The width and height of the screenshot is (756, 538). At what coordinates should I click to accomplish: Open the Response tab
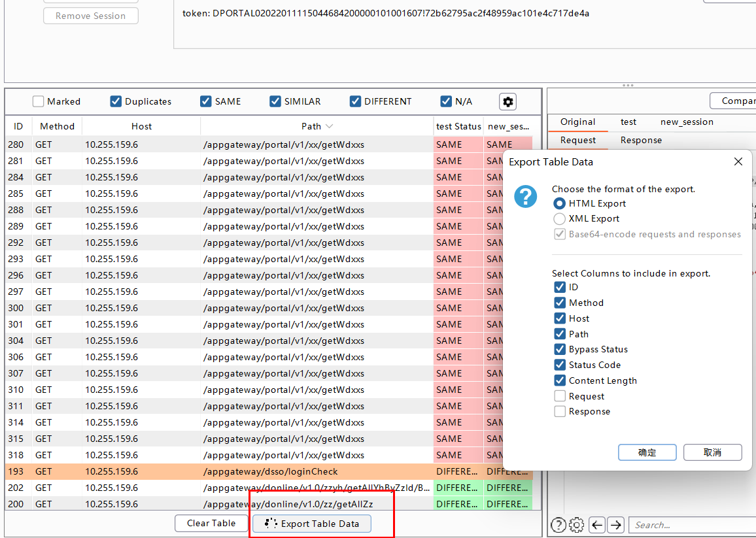(x=641, y=140)
